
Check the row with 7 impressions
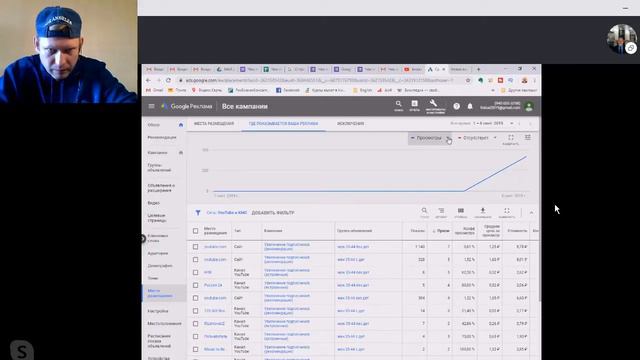pyautogui.click(x=196, y=324)
